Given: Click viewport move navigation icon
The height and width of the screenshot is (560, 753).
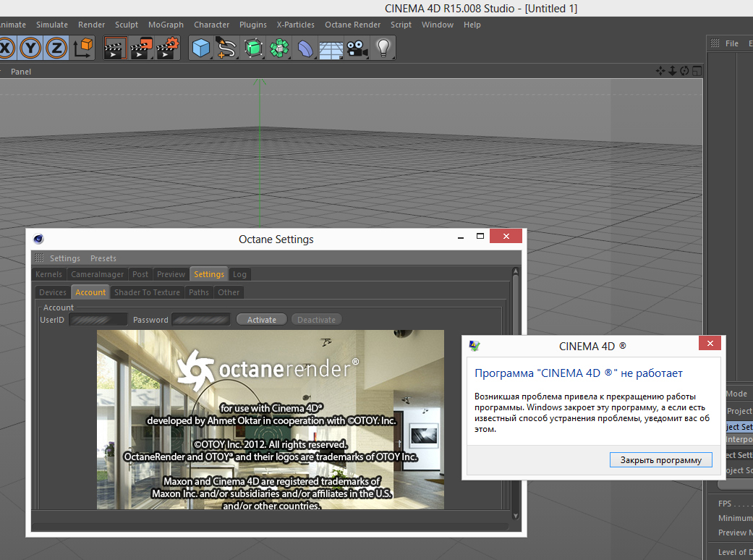Looking at the screenshot, I should pos(660,71).
